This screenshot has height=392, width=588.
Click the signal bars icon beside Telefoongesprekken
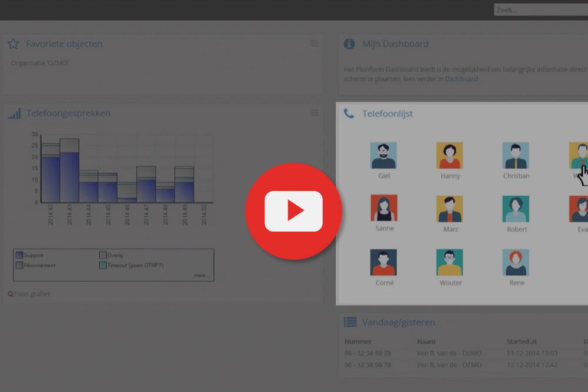tap(14, 113)
